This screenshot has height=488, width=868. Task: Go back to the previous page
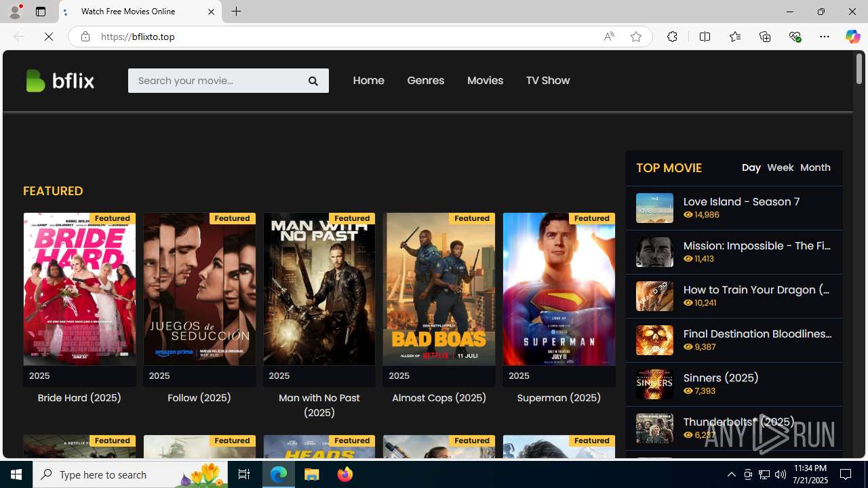18,37
